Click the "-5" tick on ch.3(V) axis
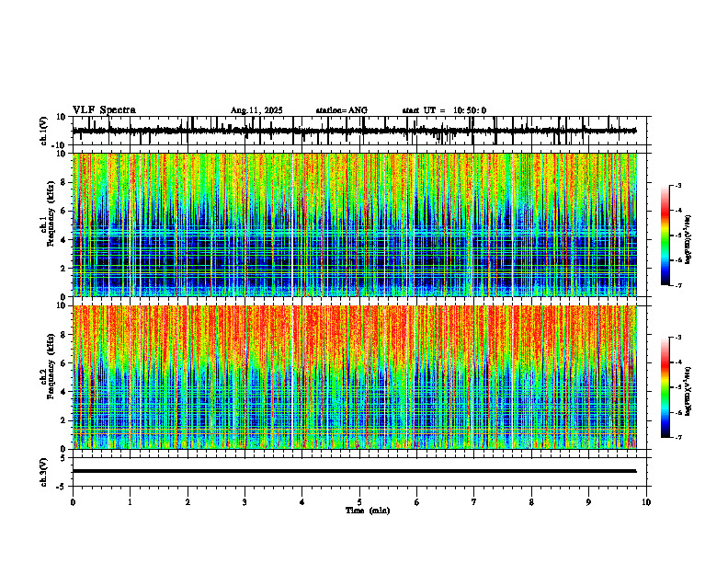 tap(62, 487)
